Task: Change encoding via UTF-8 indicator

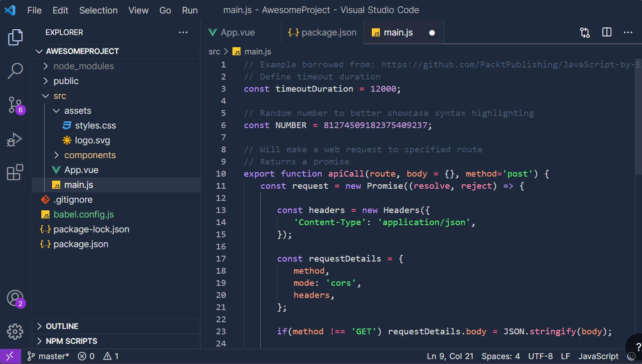Action: click(x=540, y=356)
